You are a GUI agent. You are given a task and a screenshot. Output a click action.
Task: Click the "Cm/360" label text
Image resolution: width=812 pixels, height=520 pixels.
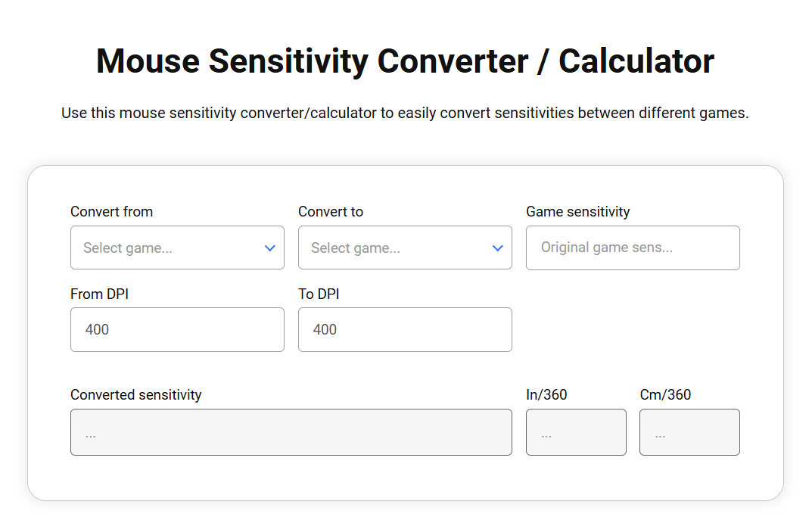pyautogui.click(x=665, y=394)
